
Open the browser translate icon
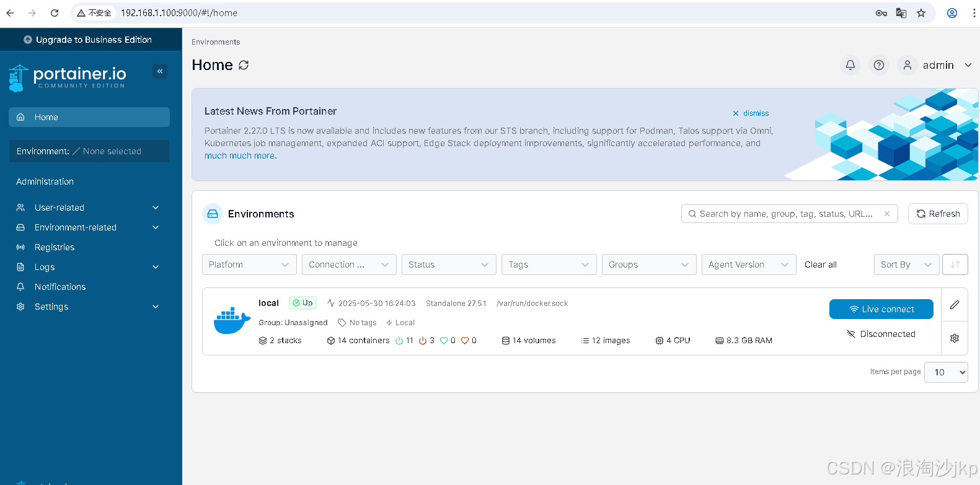point(901,13)
